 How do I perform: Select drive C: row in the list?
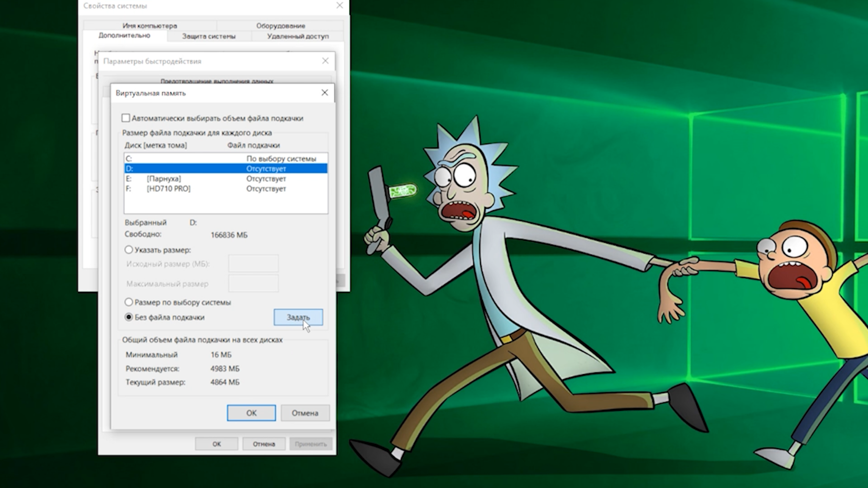[226, 158]
